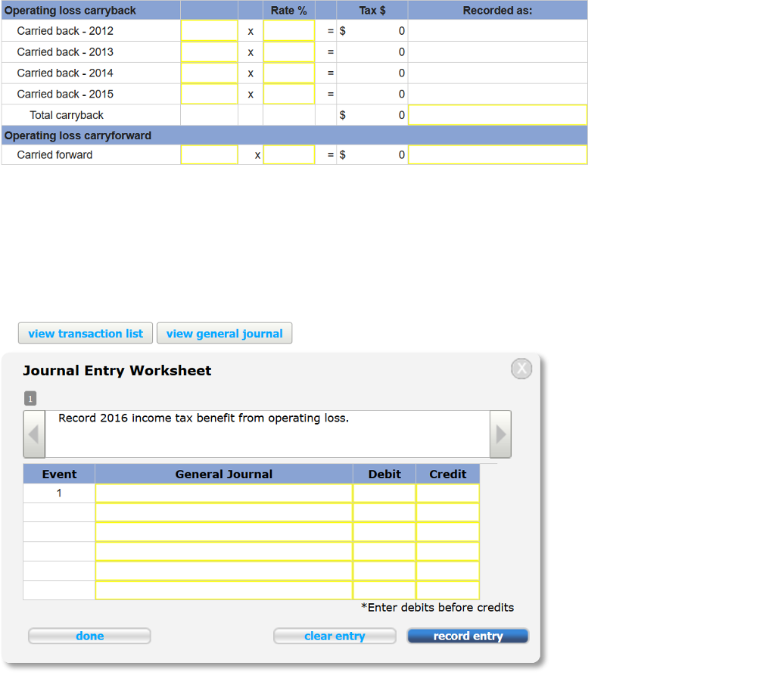The image size is (775, 700).
Task: Select Debit cell in fifth journal row
Action: click(x=384, y=571)
